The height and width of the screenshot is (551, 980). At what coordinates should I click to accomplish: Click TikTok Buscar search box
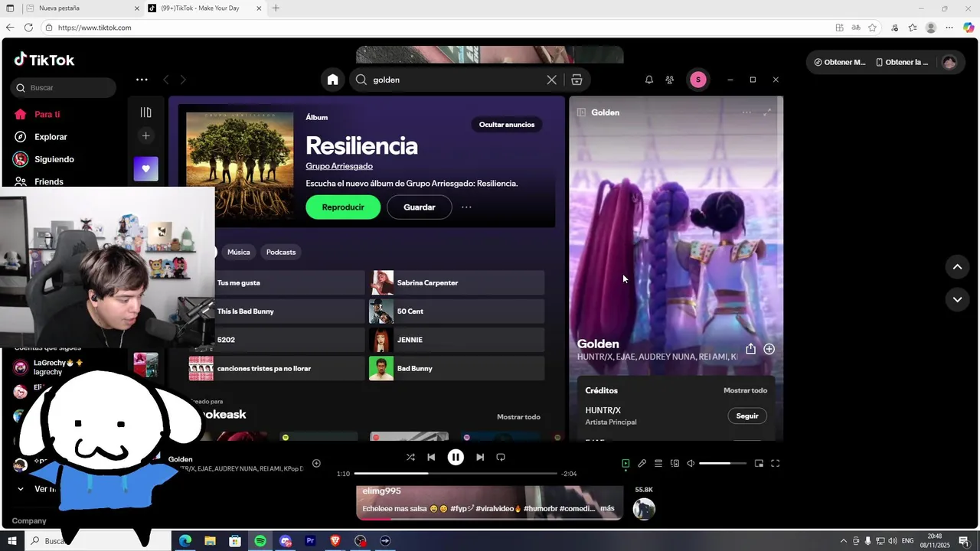(x=64, y=88)
